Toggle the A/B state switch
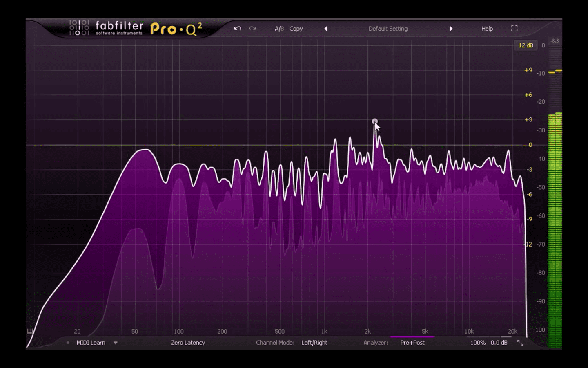Image resolution: width=588 pixels, height=368 pixels. [x=279, y=29]
